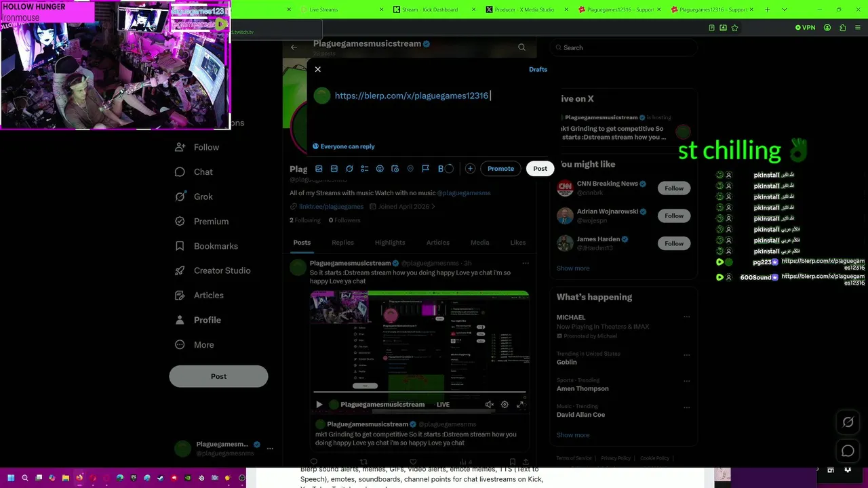868x488 pixels.
Task: Add another post to the thread
Action: (x=470, y=169)
